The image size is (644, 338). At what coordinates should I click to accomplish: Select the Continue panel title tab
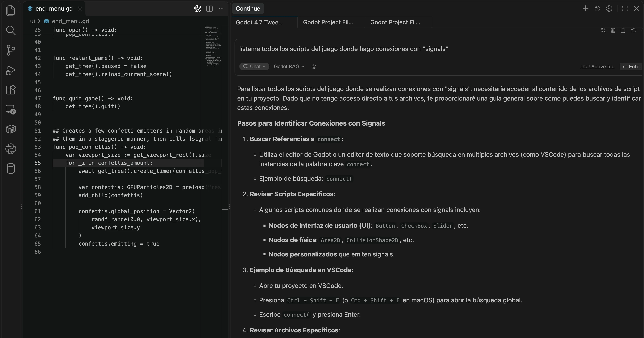point(248,9)
